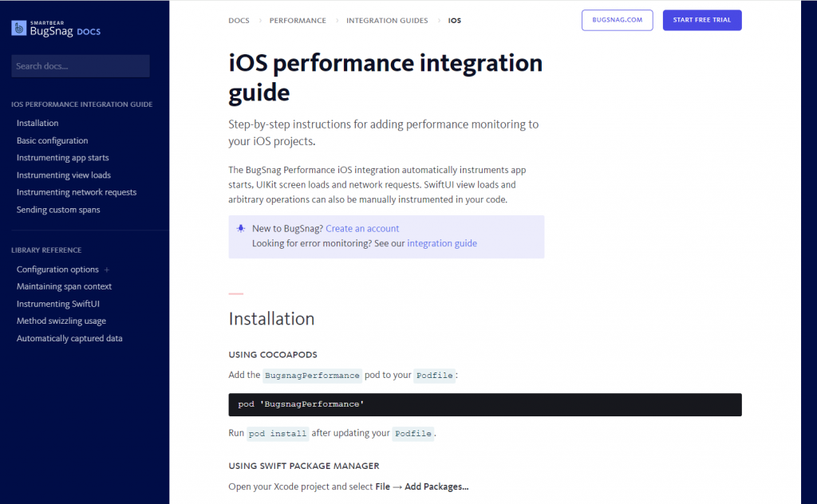Click iOS performance integration guide title
The height and width of the screenshot is (504, 817).
tap(385, 77)
